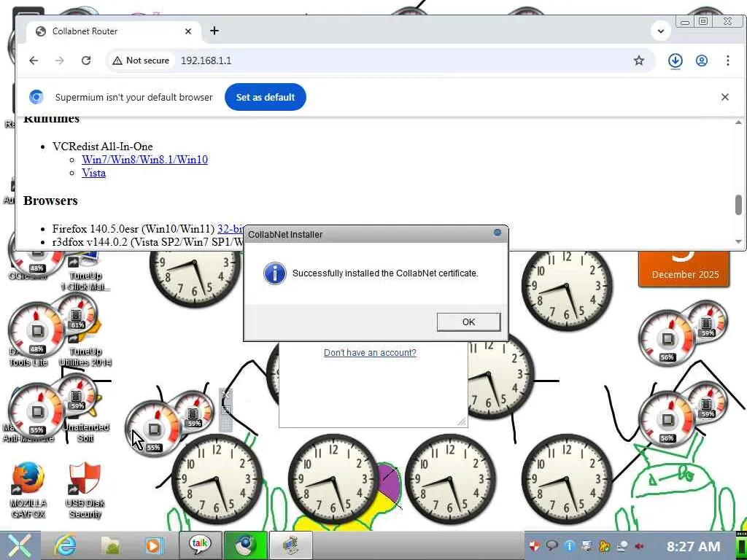The image size is (747, 560).
Task: Set Supermium as default browser
Action: 266,97
